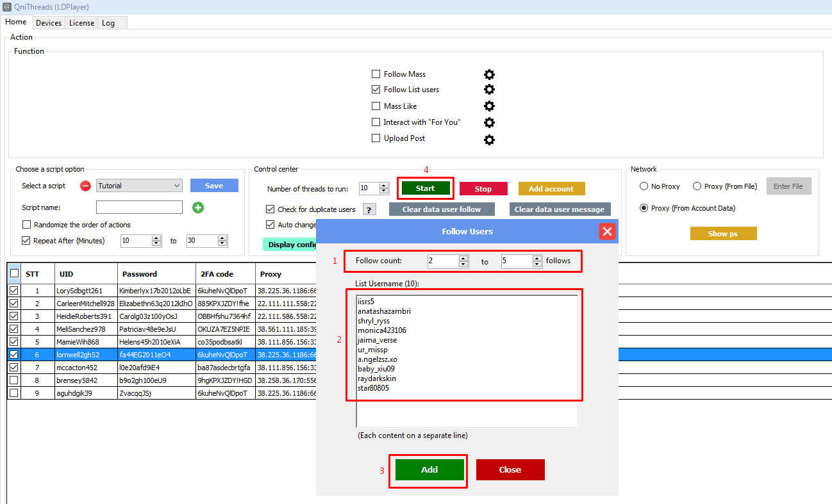Toggle Randomize the order of actions
This screenshot has height=504, width=832.
pos(26,225)
